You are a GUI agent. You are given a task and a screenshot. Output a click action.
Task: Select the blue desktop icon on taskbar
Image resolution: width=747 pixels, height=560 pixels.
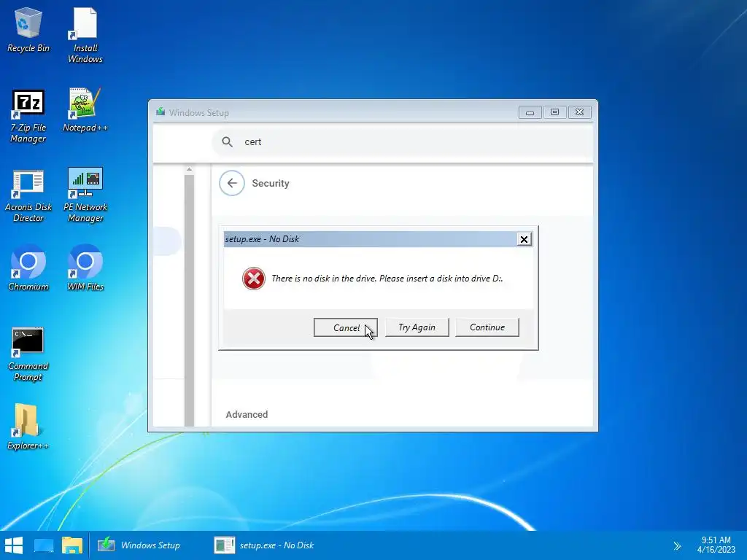pos(44,545)
